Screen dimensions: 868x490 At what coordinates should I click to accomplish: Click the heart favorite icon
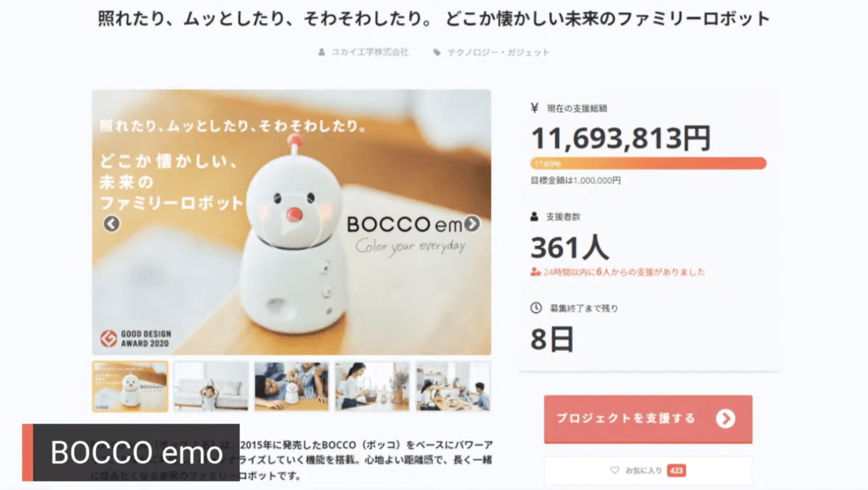point(615,470)
